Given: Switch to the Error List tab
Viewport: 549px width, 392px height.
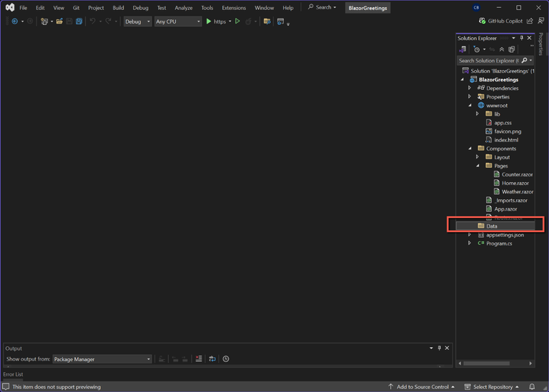Looking at the screenshot, I should coord(13,374).
